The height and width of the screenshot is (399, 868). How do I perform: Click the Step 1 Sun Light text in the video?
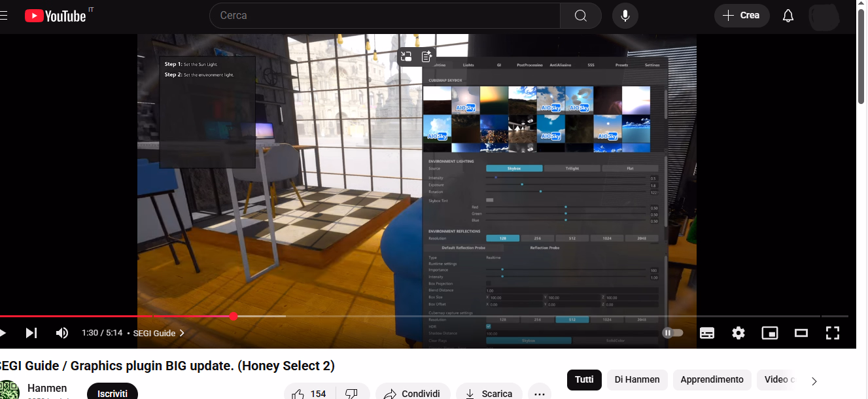(x=191, y=64)
